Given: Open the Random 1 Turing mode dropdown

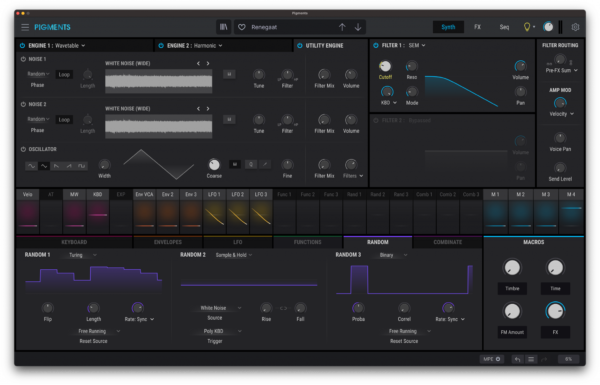Looking at the screenshot, I should click(x=83, y=255).
